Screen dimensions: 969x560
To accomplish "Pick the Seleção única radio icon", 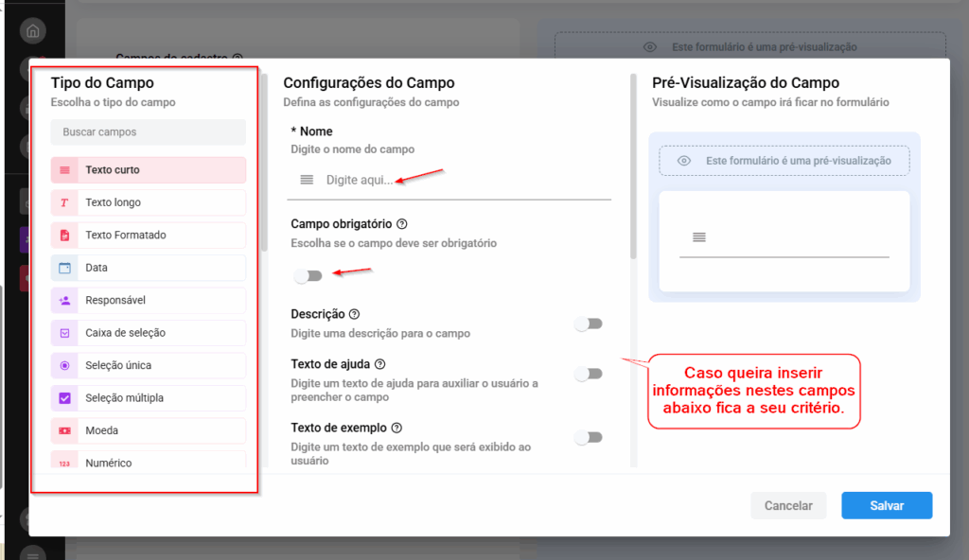I will point(64,365).
